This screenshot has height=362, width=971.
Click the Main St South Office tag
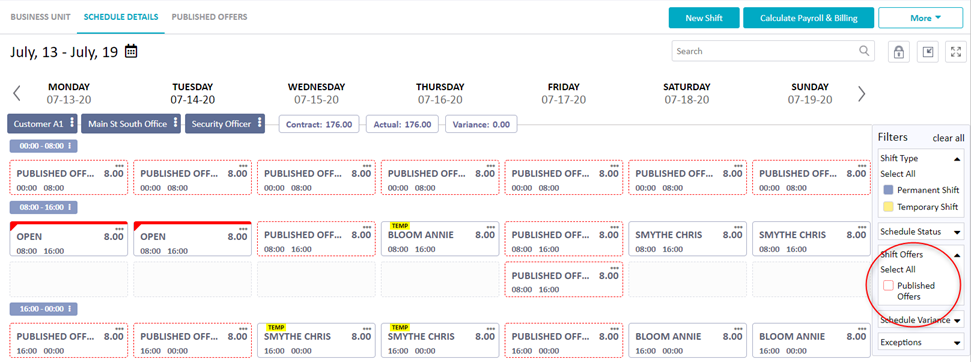[x=131, y=123]
